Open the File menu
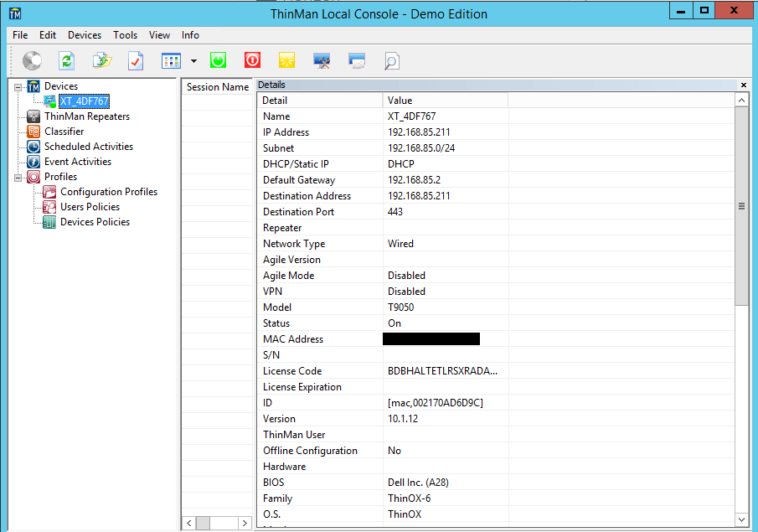The height and width of the screenshot is (532, 758). click(20, 35)
